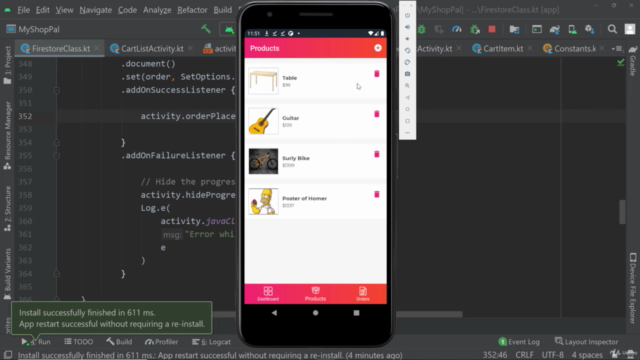640x360 pixels.
Task: Open the File menu
Action: click(x=23, y=10)
